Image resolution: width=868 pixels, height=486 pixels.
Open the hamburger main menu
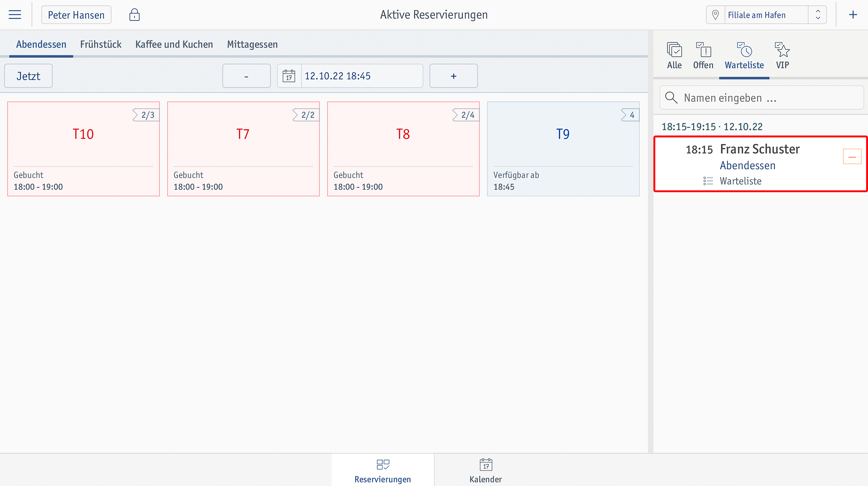point(15,15)
